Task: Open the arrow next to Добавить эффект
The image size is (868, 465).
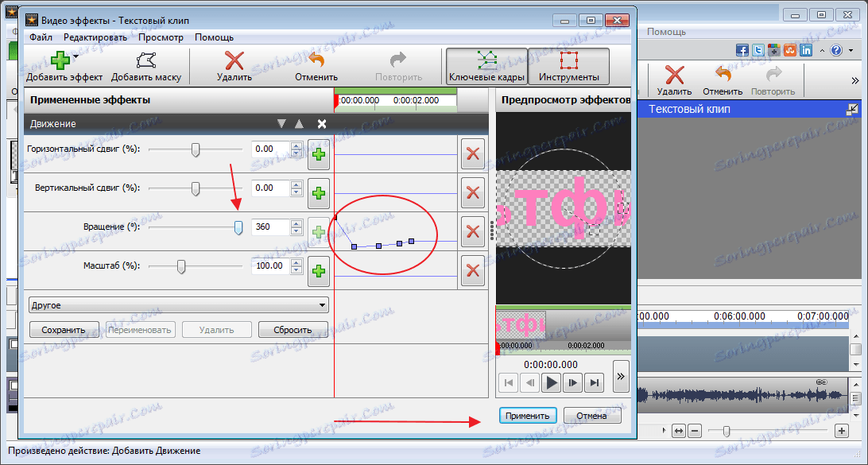Action: (x=76, y=56)
